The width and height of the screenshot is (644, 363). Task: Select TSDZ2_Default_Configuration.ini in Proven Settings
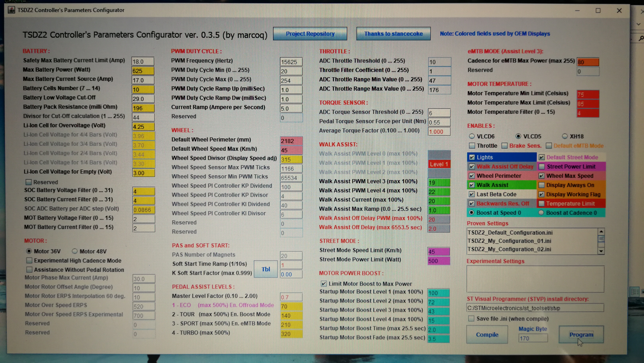[510, 233]
